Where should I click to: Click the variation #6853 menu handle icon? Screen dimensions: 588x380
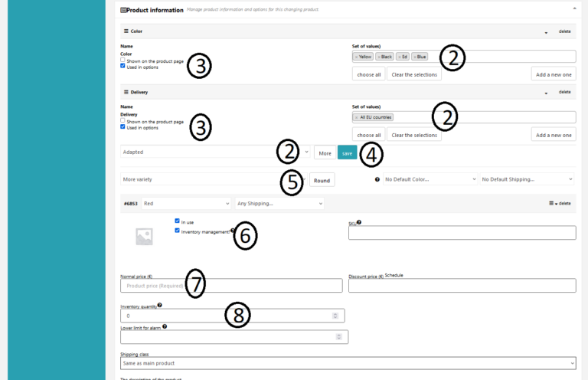coord(551,203)
